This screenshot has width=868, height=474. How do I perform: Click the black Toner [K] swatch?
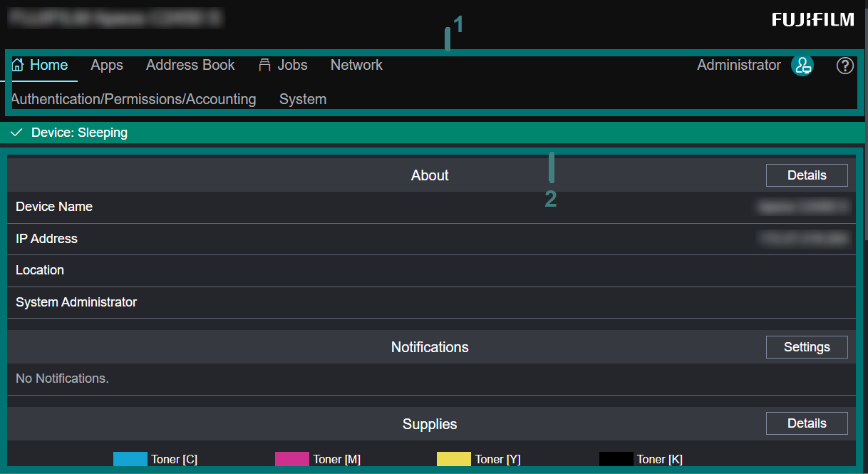click(616, 459)
